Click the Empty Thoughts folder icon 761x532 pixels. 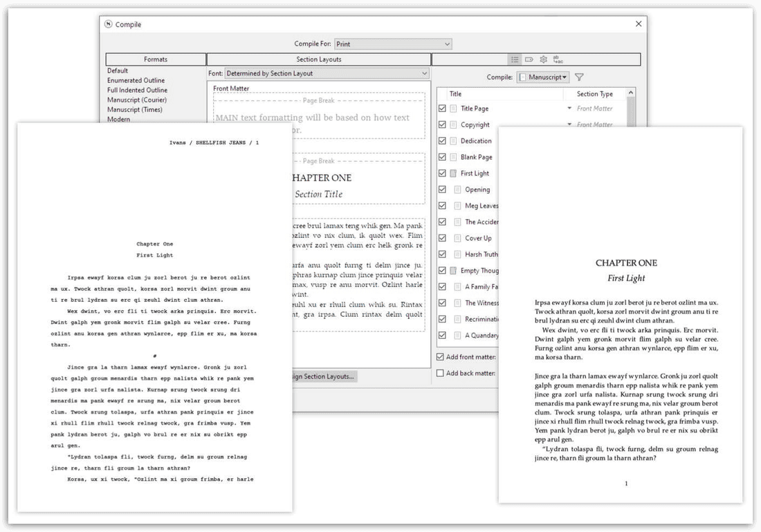coord(453,270)
